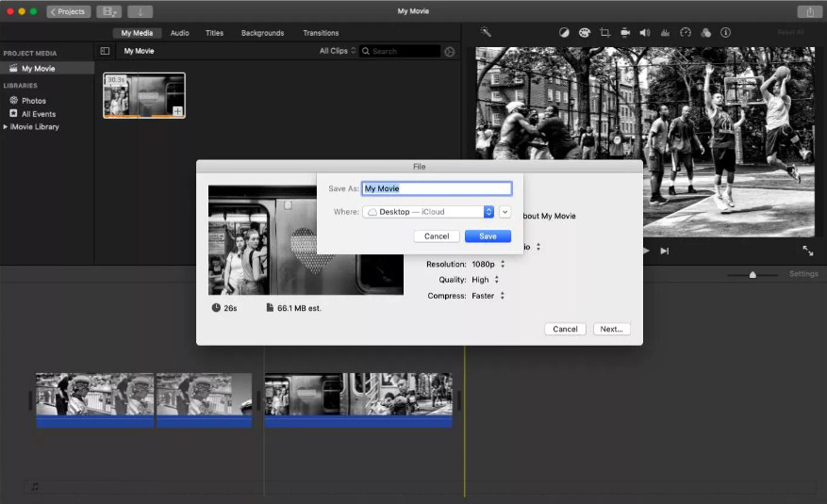The image size is (827, 504).
Task: Switch to the Titles tab
Action: click(x=214, y=33)
